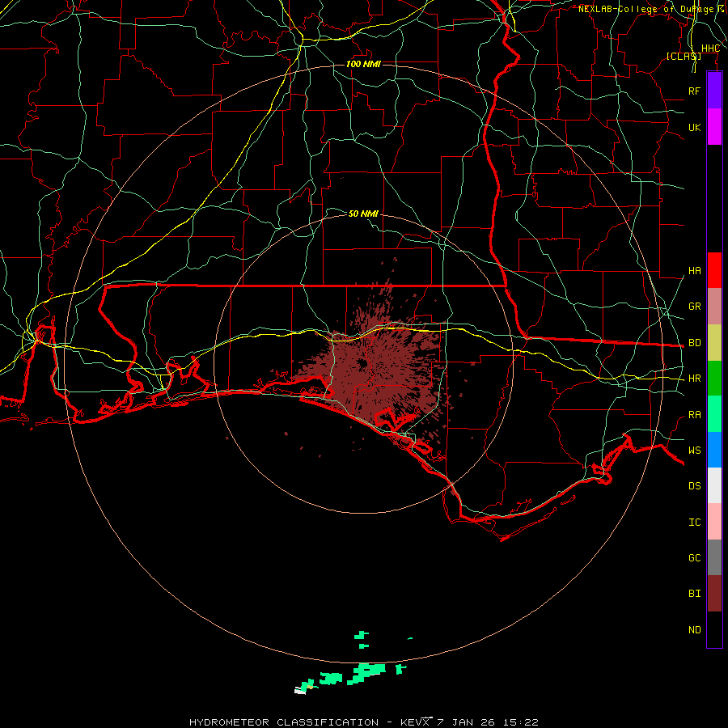728x728 pixels.
Task: Click the GR salmon legend swatch
Action: click(714, 307)
